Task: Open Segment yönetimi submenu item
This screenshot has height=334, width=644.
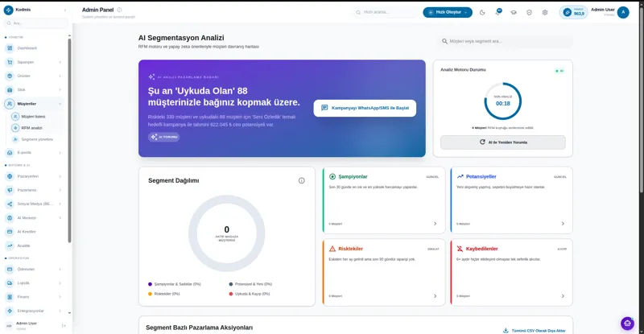Action: [37, 140]
